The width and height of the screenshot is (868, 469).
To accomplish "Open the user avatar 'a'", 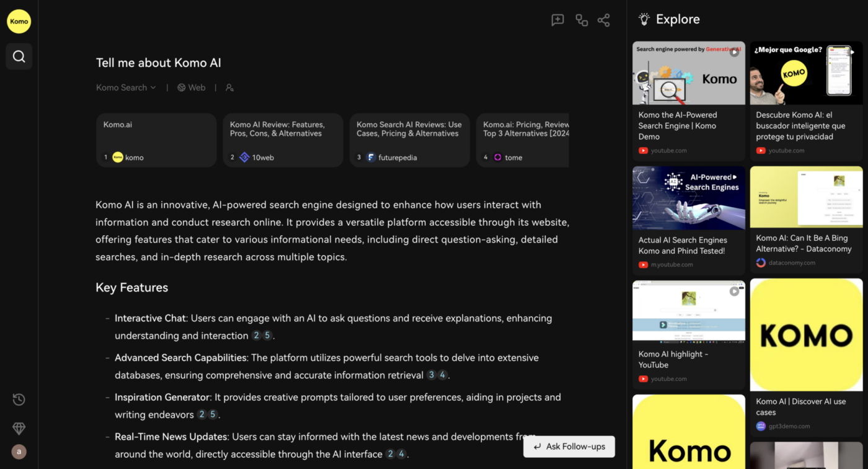I will pyautogui.click(x=19, y=452).
